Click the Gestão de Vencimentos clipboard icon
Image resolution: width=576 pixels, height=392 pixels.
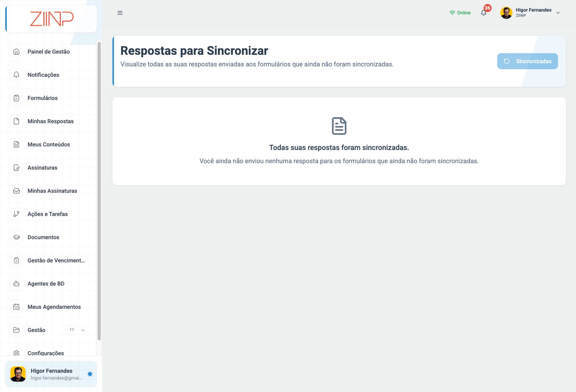(16, 260)
